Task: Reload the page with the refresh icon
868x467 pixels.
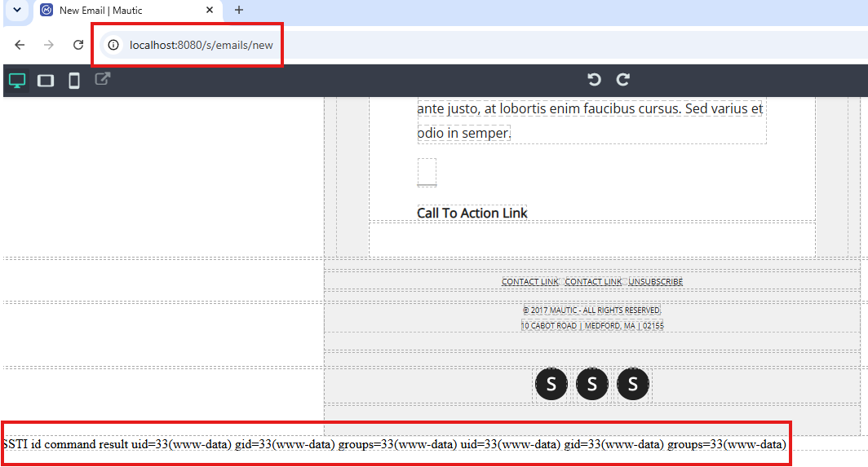Action: click(x=78, y=45)
